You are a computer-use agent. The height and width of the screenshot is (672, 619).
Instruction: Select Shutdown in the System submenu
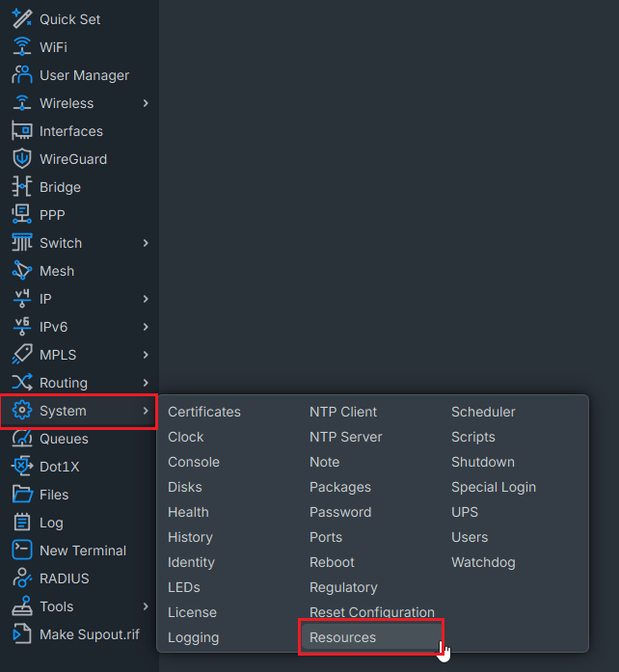tap(483, 462)
